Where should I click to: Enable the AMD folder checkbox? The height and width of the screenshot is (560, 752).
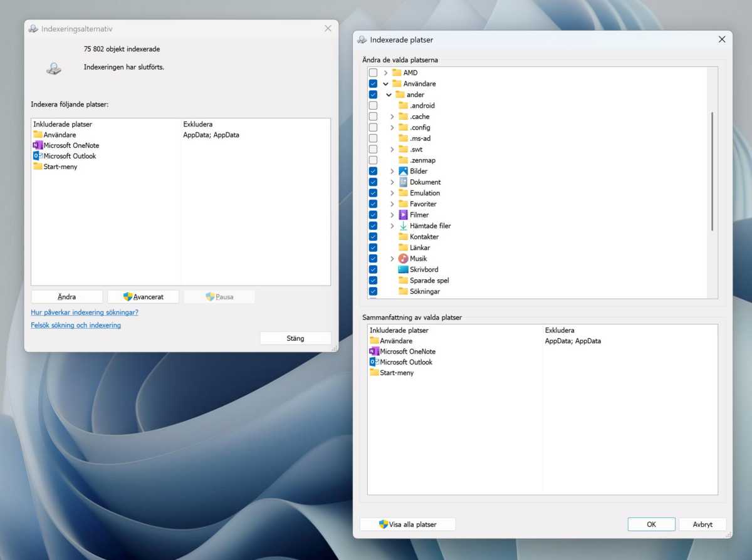[x=373, y=73]
